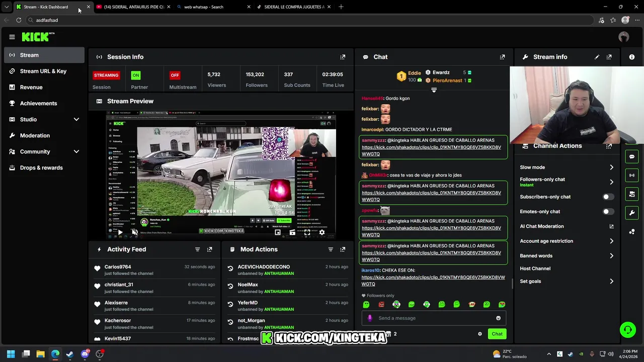Open the green headset support button
The width and height of the screenshot is (644, 362).
[x=627, y=330]
